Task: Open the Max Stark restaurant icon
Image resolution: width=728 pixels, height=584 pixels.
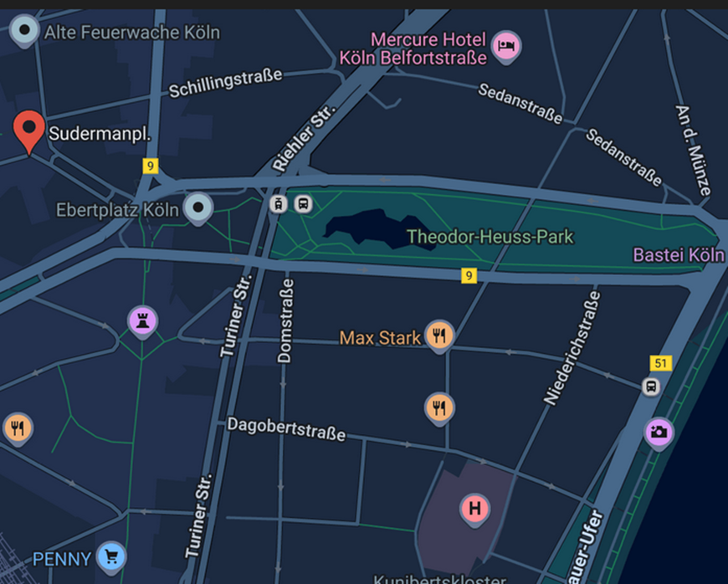Action: click(439, 336)
